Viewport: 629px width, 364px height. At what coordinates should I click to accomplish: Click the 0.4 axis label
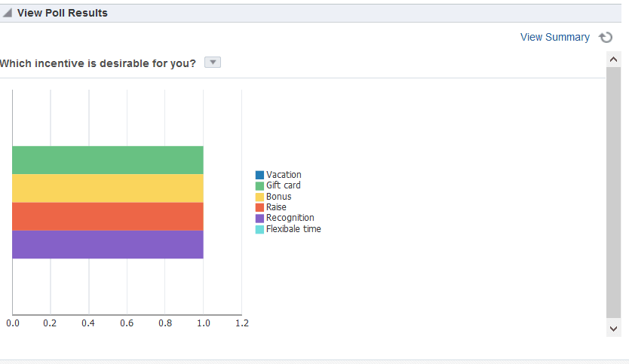[x=88, y=323]
